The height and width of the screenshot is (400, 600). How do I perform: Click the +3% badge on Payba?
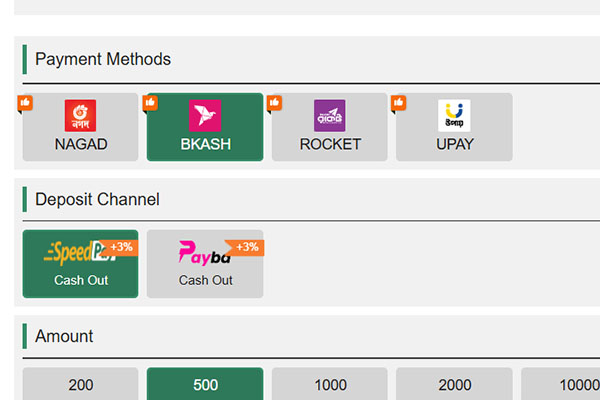247,247
